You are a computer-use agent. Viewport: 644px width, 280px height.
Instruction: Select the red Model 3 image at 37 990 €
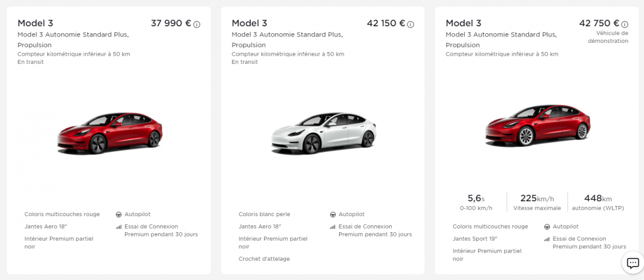[x=109, y=132]
